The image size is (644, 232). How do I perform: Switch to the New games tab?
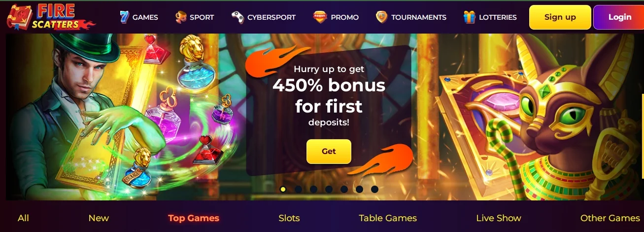coord(99,218)
